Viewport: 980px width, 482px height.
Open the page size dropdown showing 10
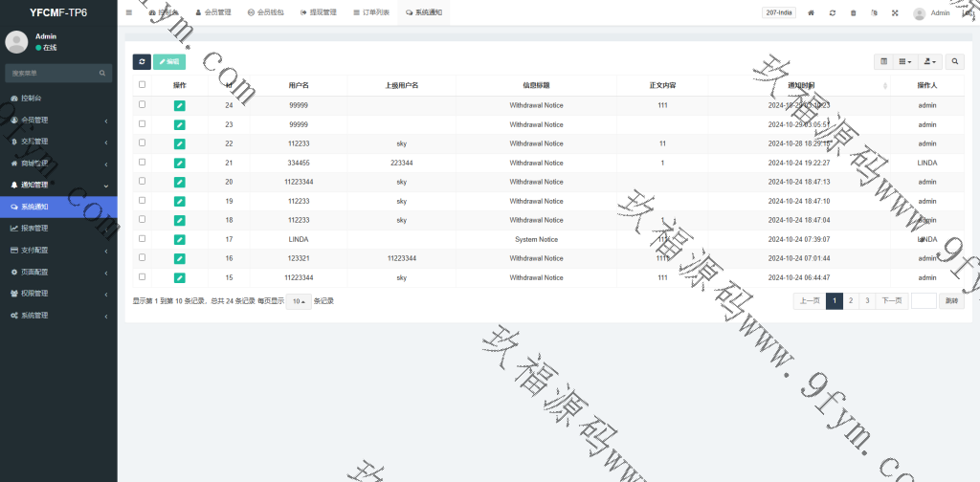[299, 301]
